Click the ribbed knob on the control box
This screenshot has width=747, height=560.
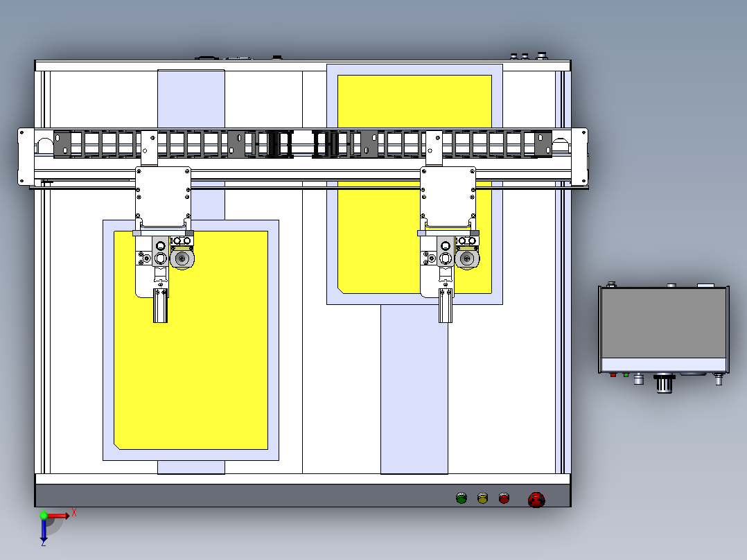coord(665,383)
